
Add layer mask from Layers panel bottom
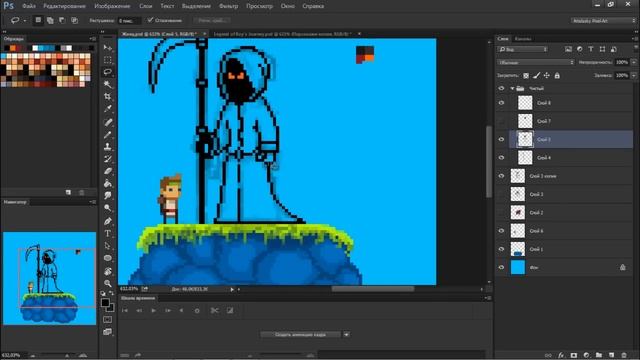pyautogui.click(x=574, y=355)
